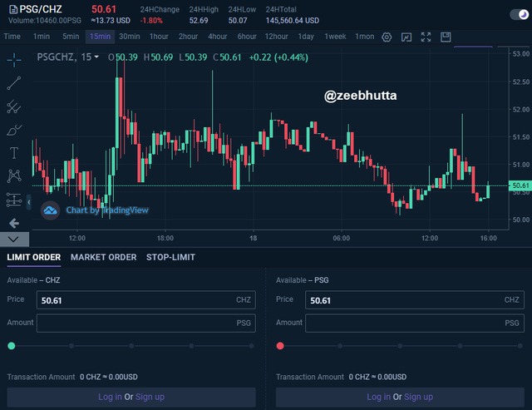Viewport: 532px width, 410px height.
Task: Click the buy Price field in CHZ
Action: 146,300
